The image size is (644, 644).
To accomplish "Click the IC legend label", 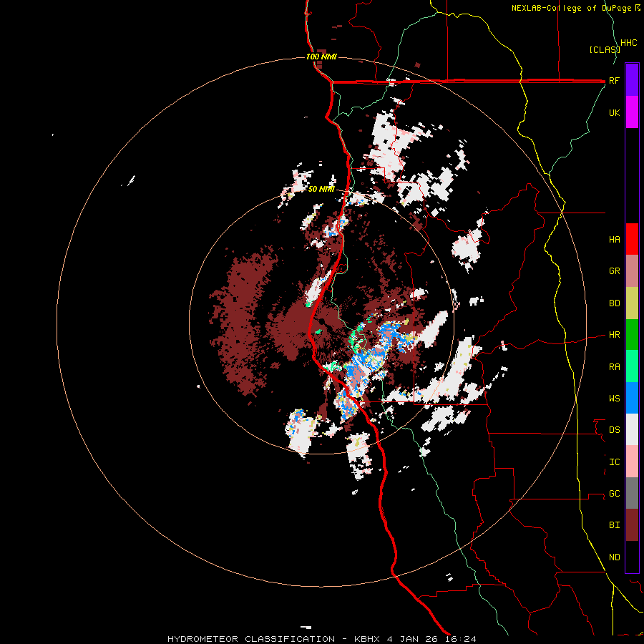I will (614, 462).
